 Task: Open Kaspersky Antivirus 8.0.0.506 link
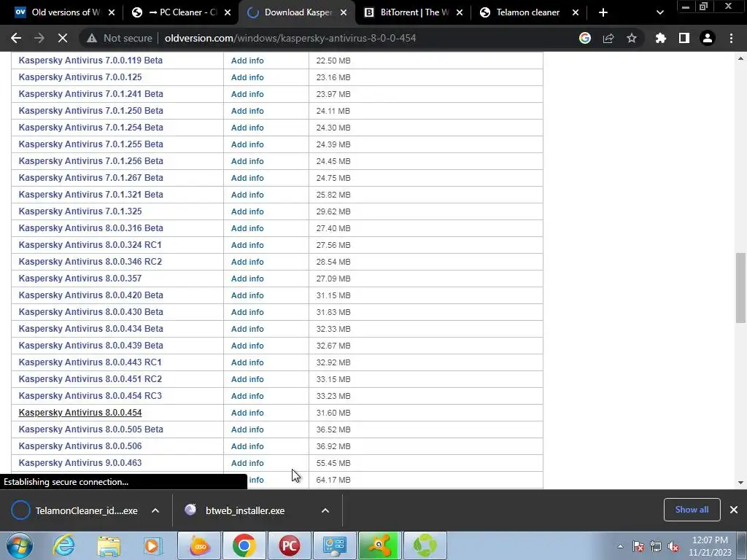point(80,446)
